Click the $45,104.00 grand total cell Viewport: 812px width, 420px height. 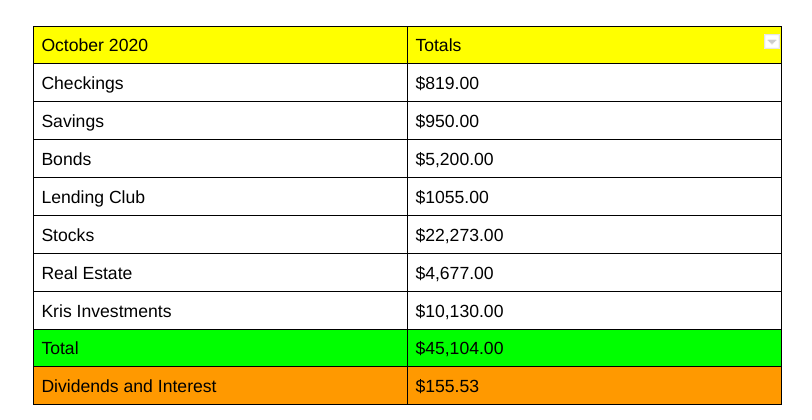459,349
